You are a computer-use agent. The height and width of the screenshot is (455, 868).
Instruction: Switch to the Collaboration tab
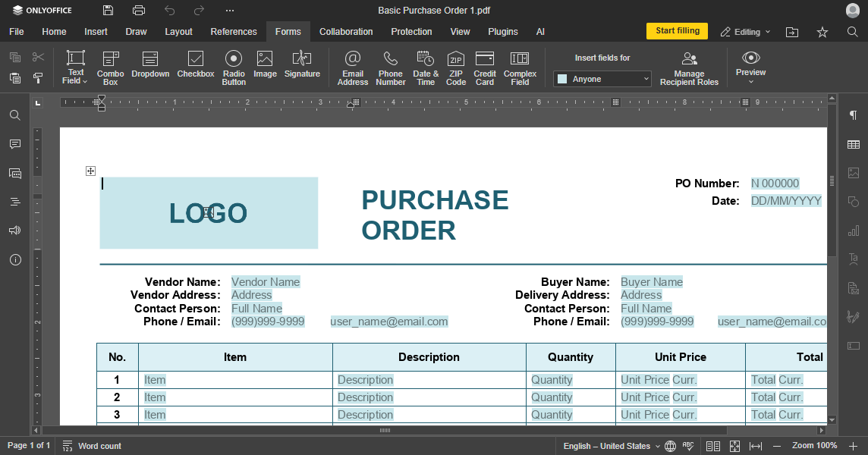346,32
